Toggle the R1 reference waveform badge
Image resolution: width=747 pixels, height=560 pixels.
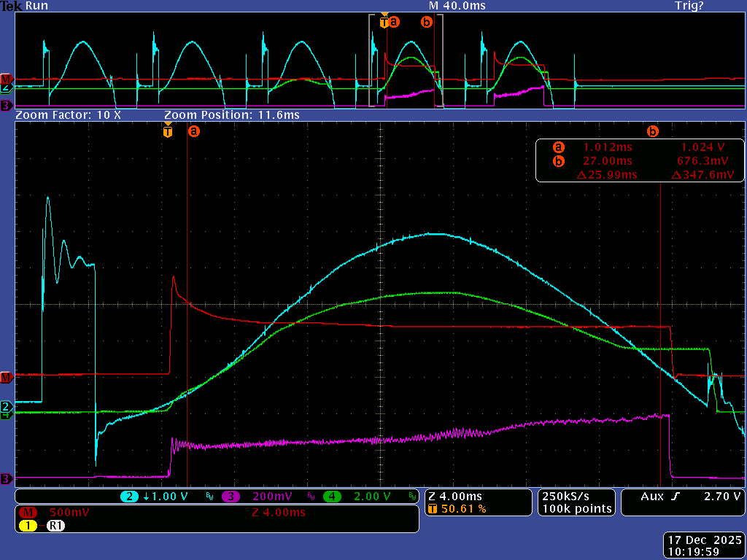click(x=56, y=525)
